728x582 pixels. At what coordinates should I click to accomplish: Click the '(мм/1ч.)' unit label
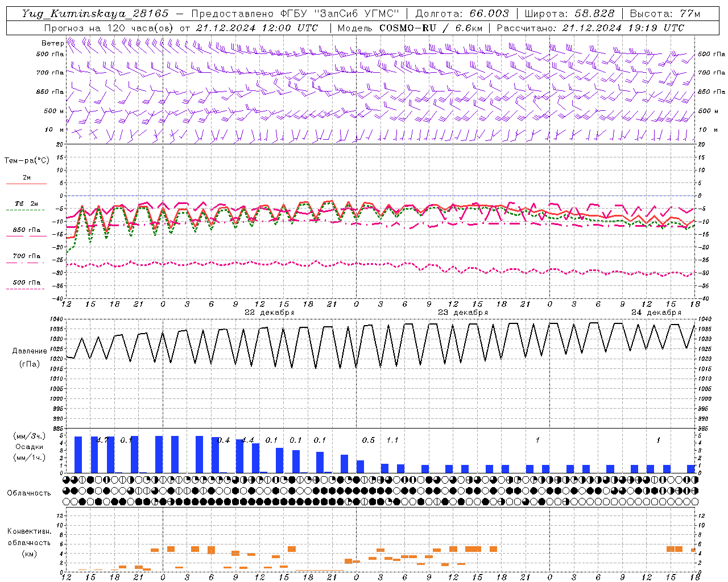(x=30, y=458)
